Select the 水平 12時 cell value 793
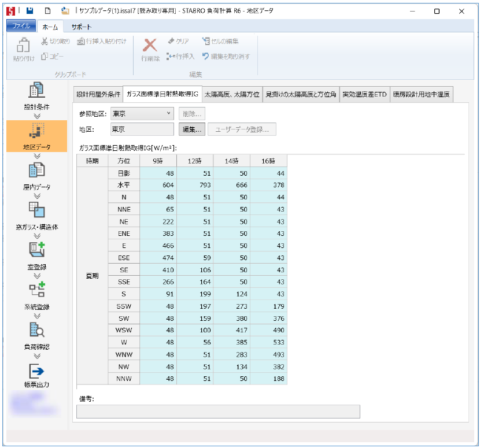The image size is (480, 448). coord(195,184)
